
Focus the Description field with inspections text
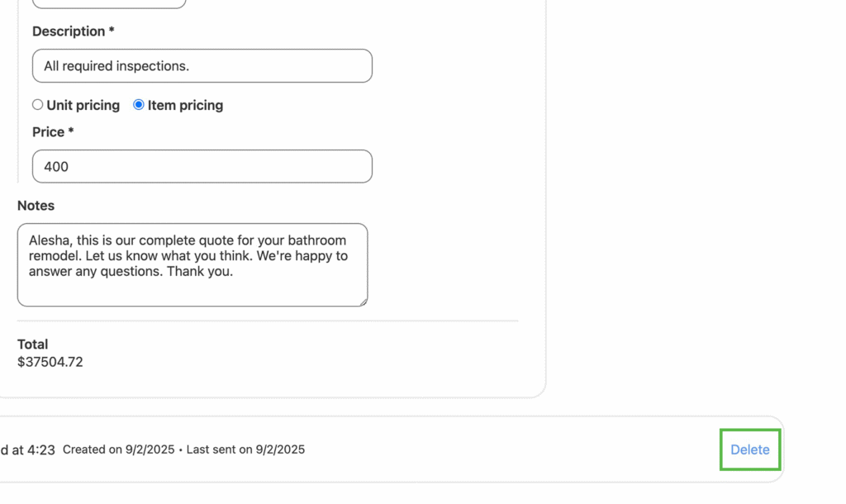click(x=202, y=66)
